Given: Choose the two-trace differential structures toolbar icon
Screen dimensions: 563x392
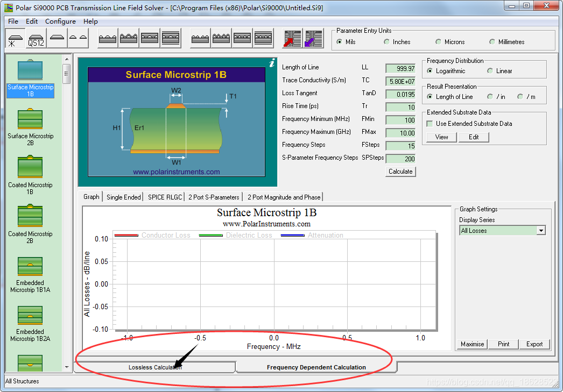Looking at the screenshot, I should pos(78,38).
